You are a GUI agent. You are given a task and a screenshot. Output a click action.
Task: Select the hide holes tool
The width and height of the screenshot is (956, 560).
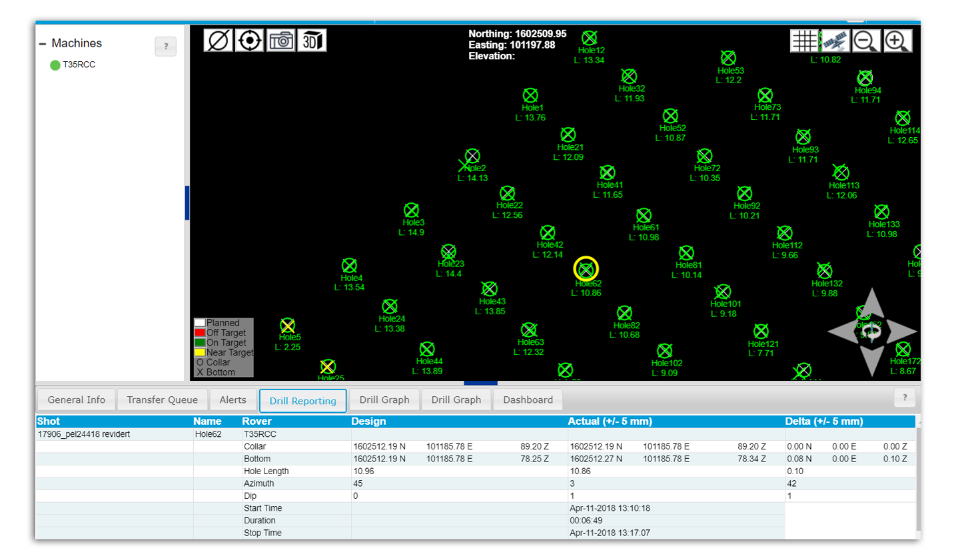click(x=219, y=40)
